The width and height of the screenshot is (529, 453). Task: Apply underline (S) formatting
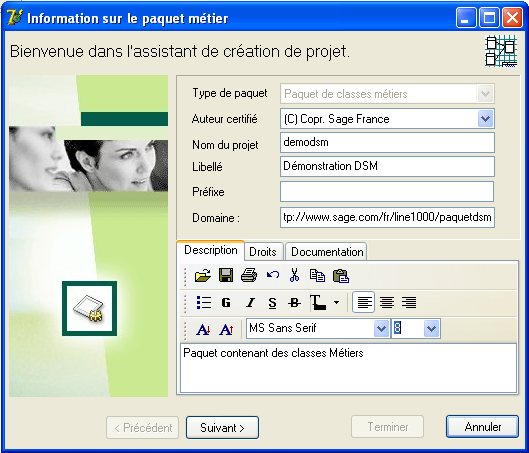point(272,303)
